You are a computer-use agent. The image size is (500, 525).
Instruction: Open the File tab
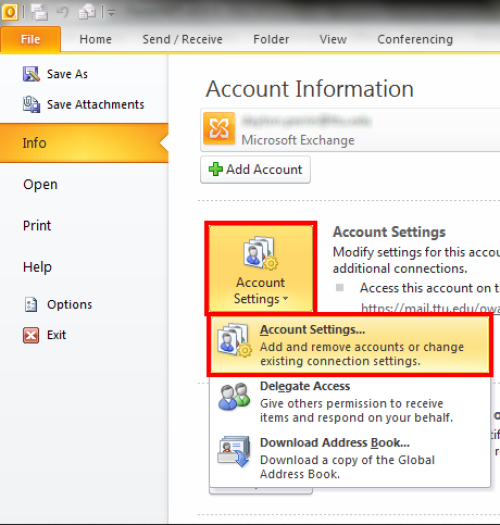(x=30, y=39)
